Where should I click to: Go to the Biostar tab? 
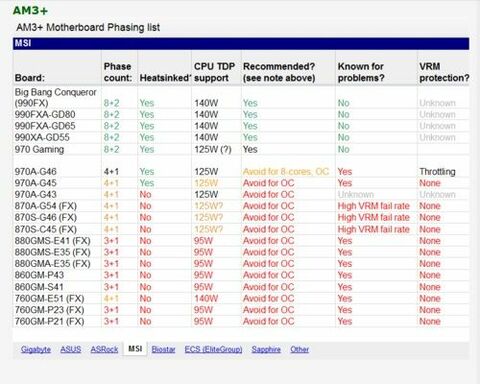click(x=163, y=349)
